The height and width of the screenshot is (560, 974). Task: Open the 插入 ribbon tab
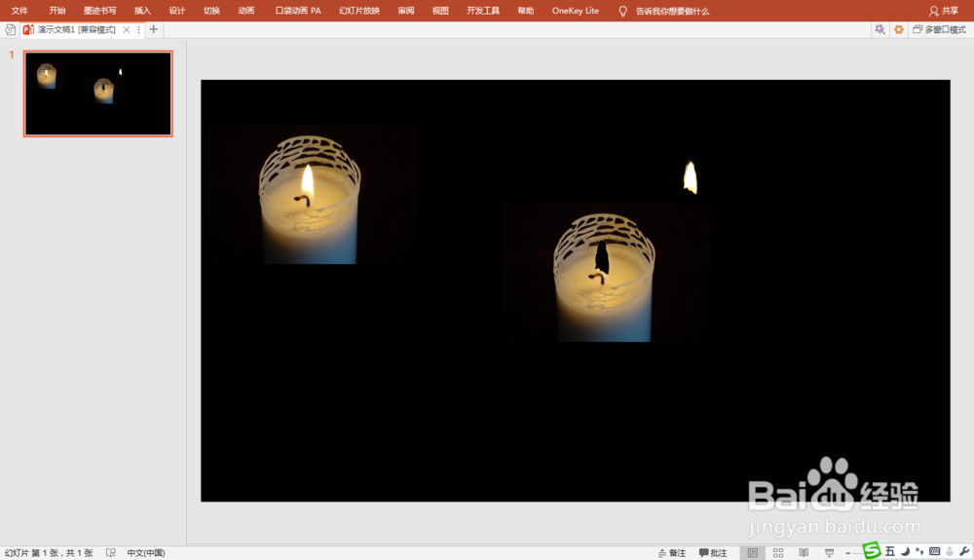coord(142,11)
